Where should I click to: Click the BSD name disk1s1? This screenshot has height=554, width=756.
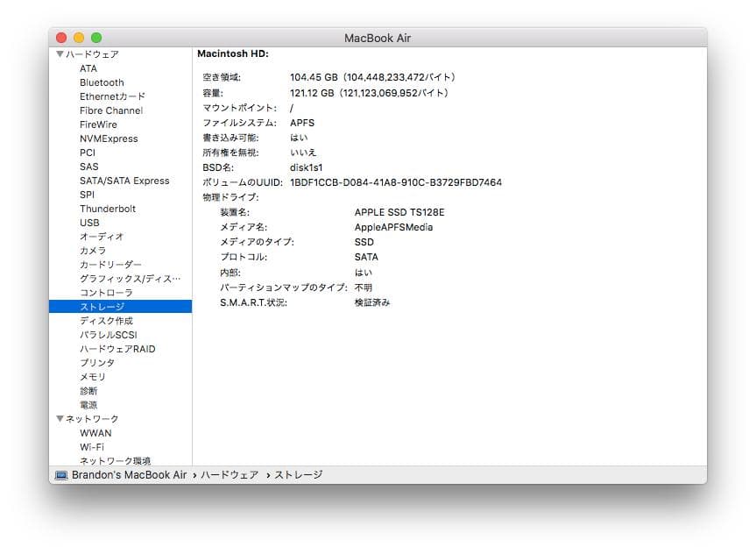(306, 167)
